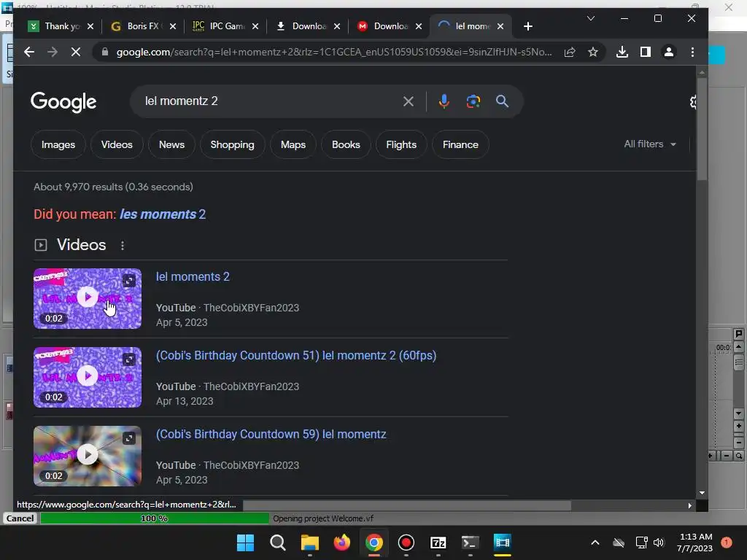Start voice search with the microphone icon
The width and height of the screenshot is (747, 560).
444,101
